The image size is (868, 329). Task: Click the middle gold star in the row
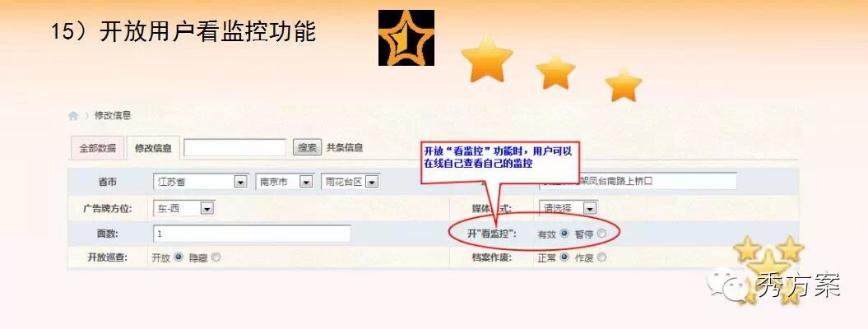pyautogui.click(x=555, y=72)
